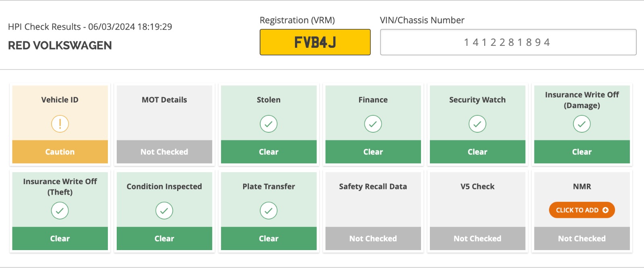
Task: Focus the VIN/Chassis Number input field
Action: pyautogui.click(x=508, y=42)
